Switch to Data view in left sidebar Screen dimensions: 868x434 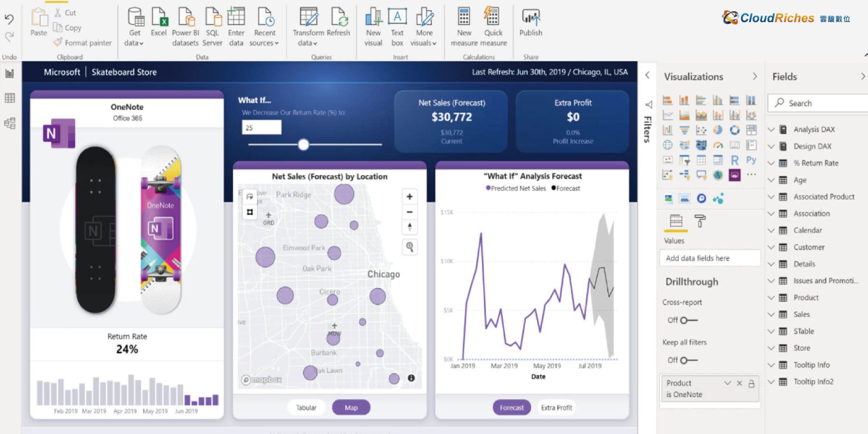pyautogui.click(x=10, y=98)
